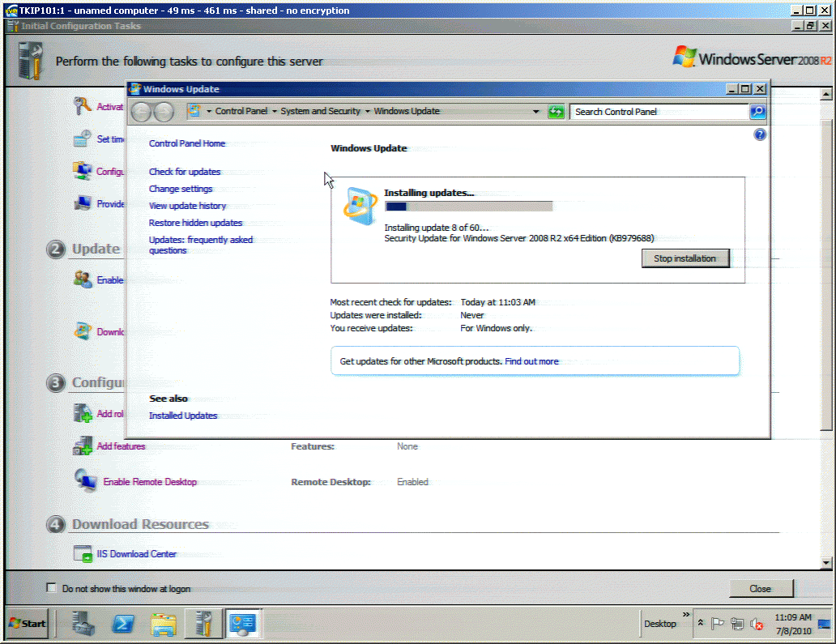Click the Control Panel icon in address bar
Image resolution: width=836 pixels, height=644 pixels.
pyautogui.click(x=195, y=111)
